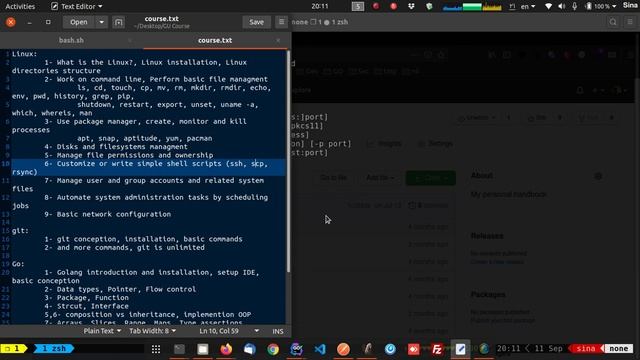
Task: Place cursor in the 'git:' heading line
Action: pos(20,231)
